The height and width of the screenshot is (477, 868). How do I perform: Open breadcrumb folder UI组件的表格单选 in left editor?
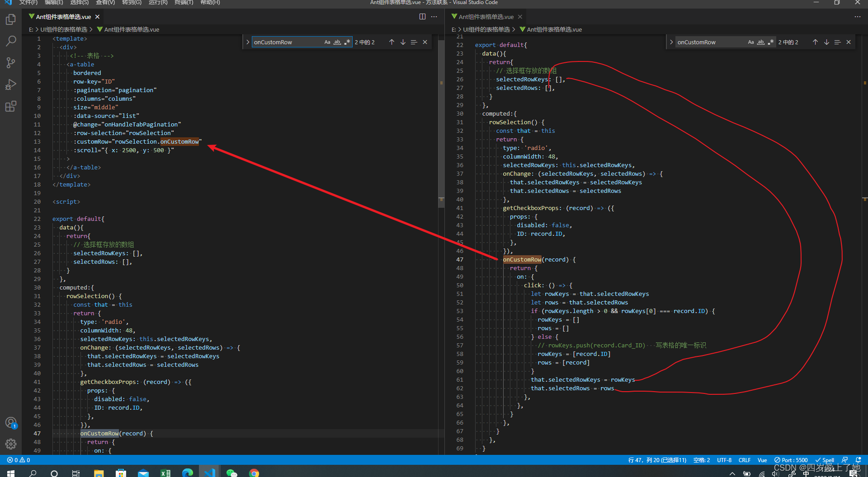64,29
